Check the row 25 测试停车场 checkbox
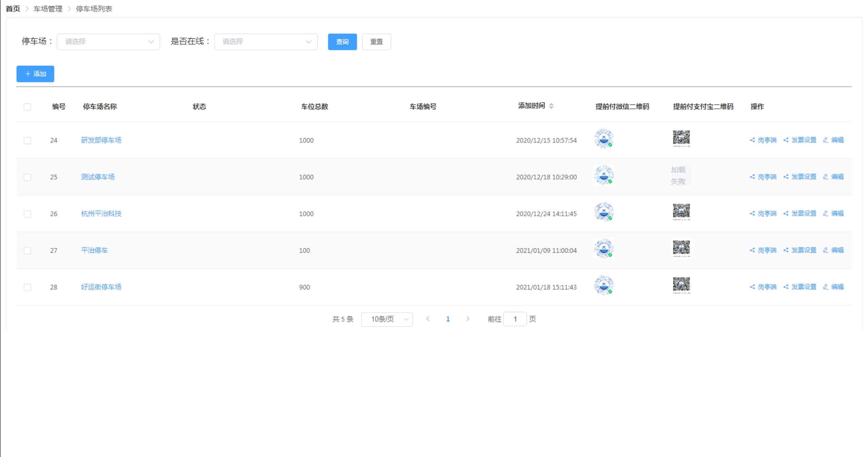Viewport: 868px width, 457px height. pyautogui.click(x=27, y=177)
